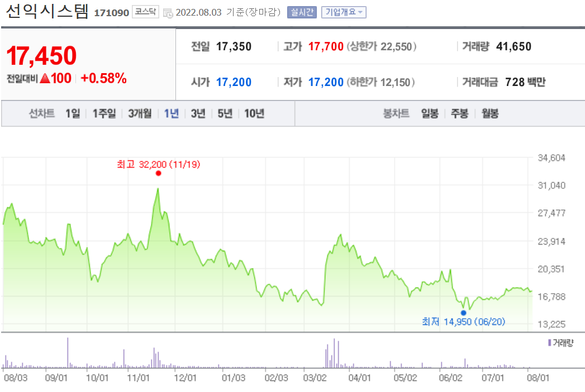Click the 03/02 x-axis date label
The height and width of the screenshot is (392, 585).
315,378
